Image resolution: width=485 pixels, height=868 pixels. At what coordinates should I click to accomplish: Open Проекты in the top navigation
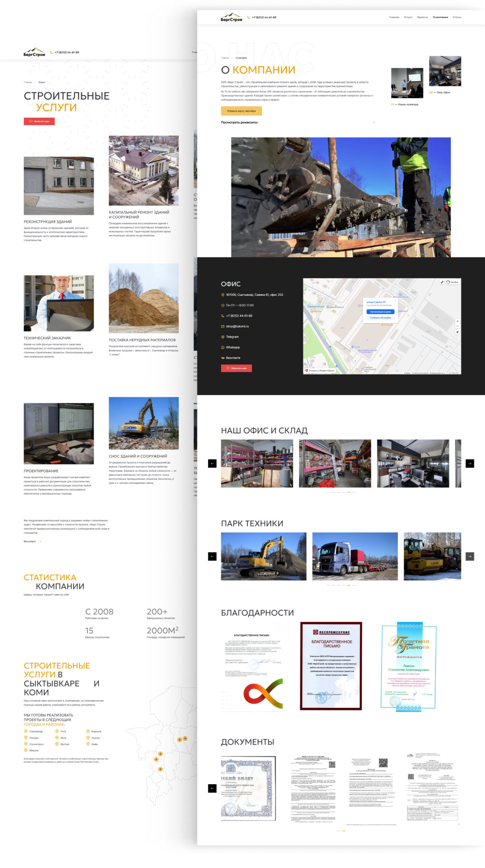click(423, 17)
